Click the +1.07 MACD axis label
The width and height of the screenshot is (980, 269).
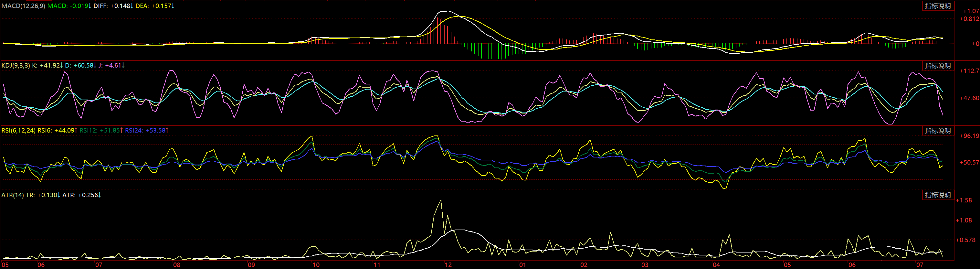971,11
